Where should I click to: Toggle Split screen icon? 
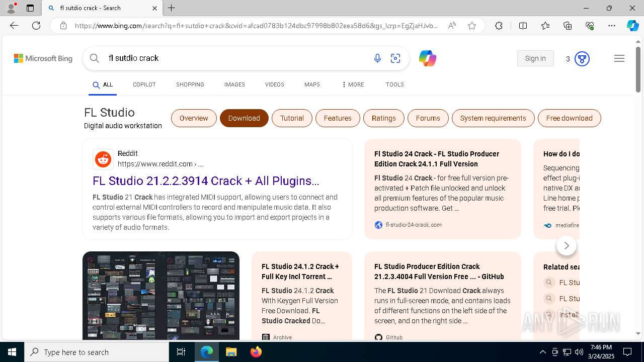[x=523, y=26]
